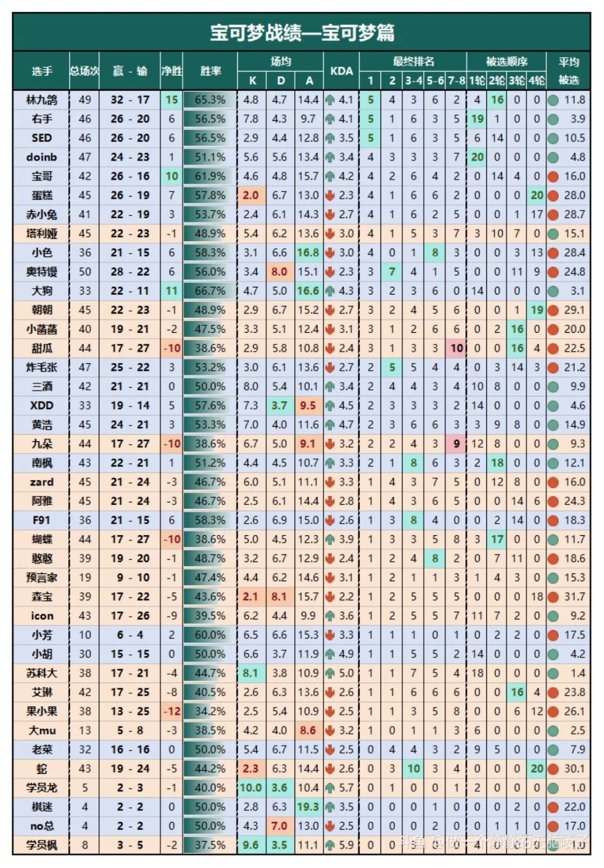Click the highlighted 19.3 assists of 棋迷

coord(308,807)
